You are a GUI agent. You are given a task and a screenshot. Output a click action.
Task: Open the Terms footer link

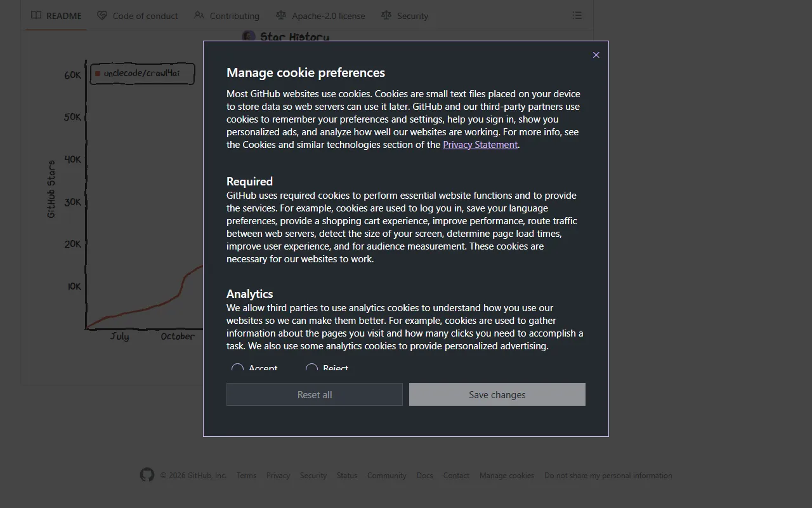click(246, 476)
